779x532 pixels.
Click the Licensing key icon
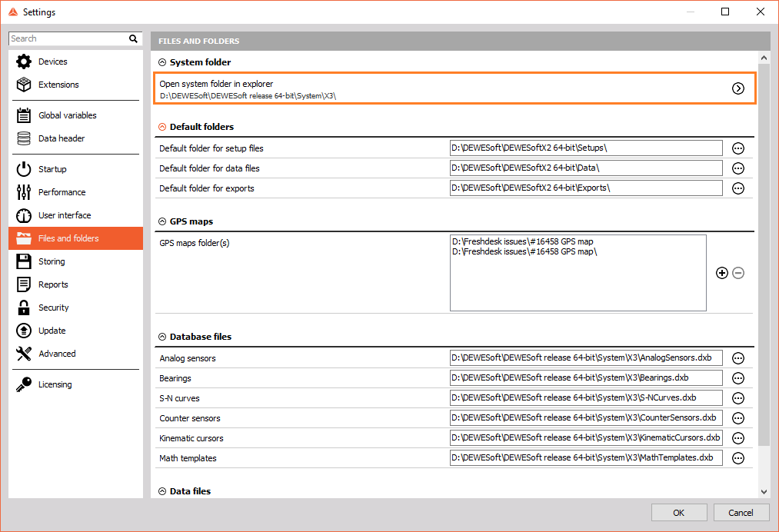(24, 384)
